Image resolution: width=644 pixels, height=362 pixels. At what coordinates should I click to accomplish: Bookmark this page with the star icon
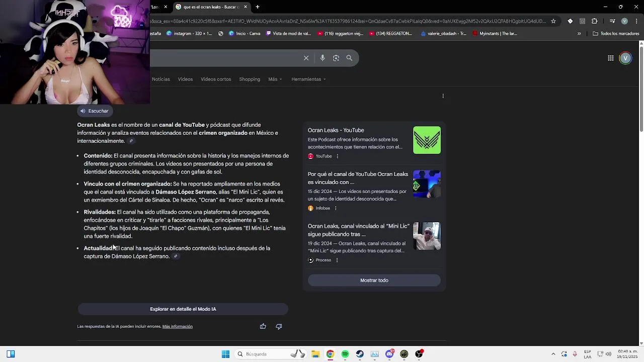click(x=553, y=21)
